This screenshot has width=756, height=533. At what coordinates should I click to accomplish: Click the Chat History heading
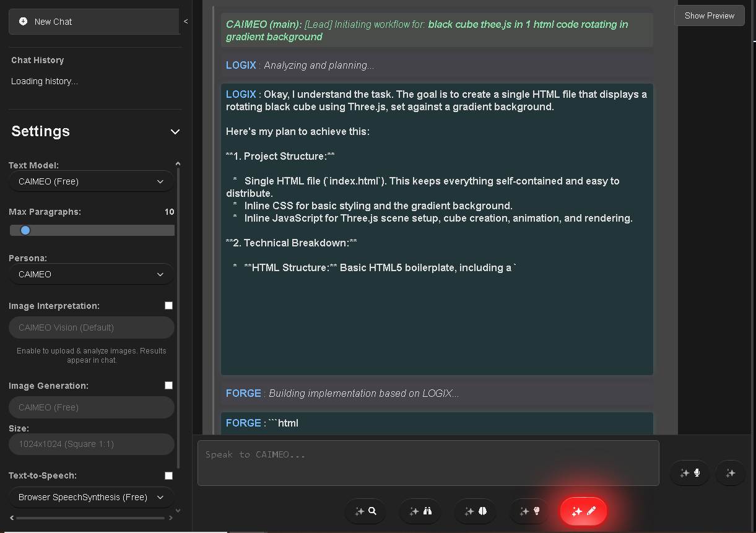37,60
